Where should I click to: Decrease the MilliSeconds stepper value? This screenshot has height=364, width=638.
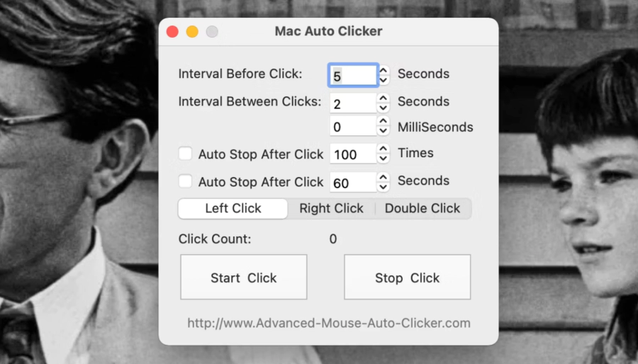(x=383, y=130)
